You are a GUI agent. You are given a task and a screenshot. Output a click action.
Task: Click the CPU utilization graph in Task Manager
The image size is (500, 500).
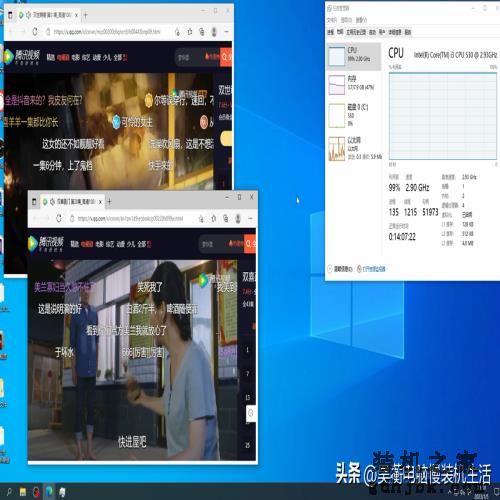(x=443, y=116)
